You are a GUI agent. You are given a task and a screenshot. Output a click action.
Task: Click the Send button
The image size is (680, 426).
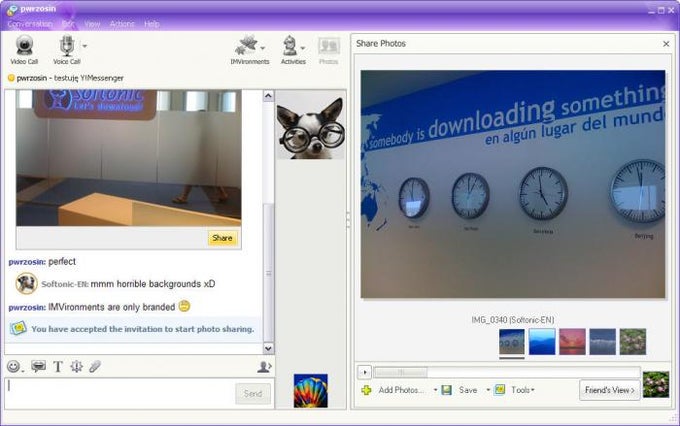point(253,393)
